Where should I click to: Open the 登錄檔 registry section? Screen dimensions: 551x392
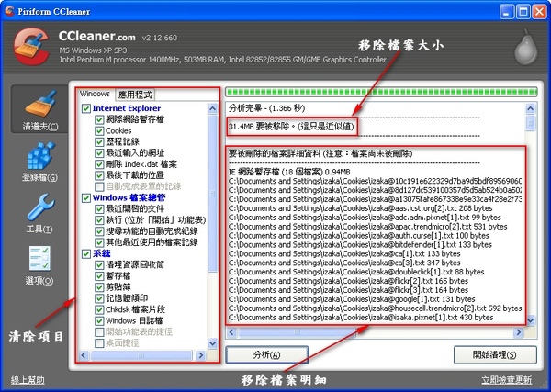coord(39,162)
